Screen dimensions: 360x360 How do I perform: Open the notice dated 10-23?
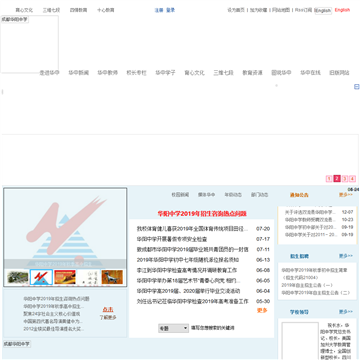pos(310,220)
